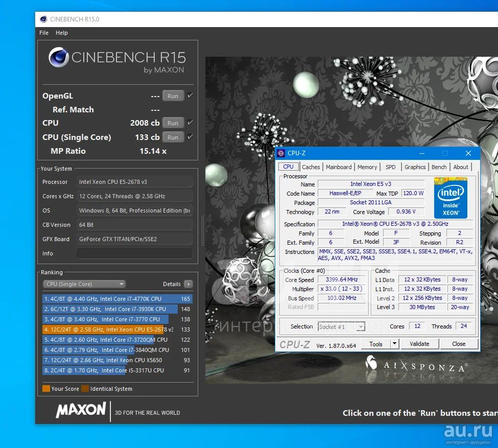Viewport: 498px width, 448px height.
Task: Click the Close button in CPU-Z
Action: click(x=459, y=344)
